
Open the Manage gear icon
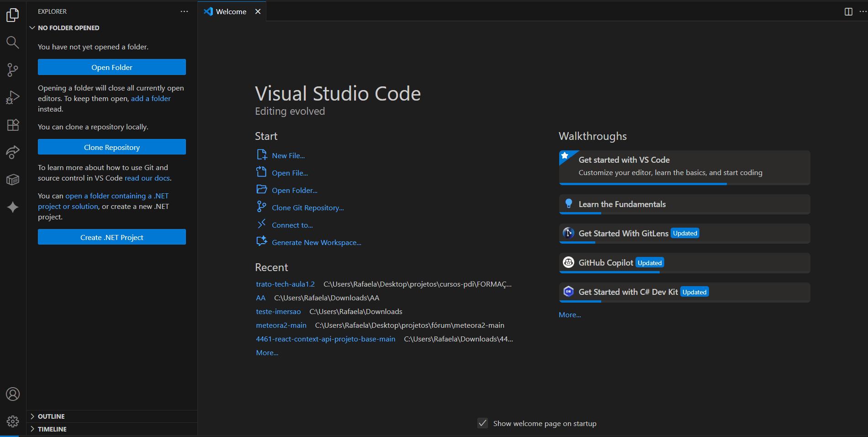[13, 421]
